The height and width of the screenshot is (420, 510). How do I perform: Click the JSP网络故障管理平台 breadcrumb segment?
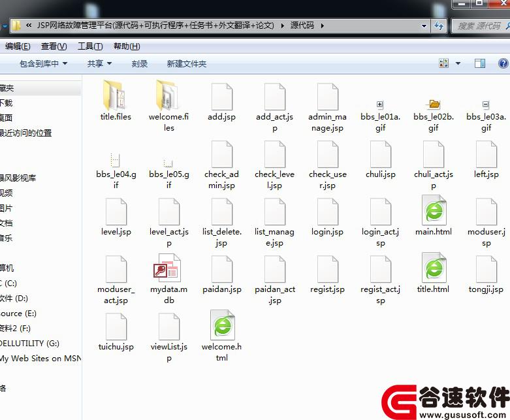pos(155,25)
